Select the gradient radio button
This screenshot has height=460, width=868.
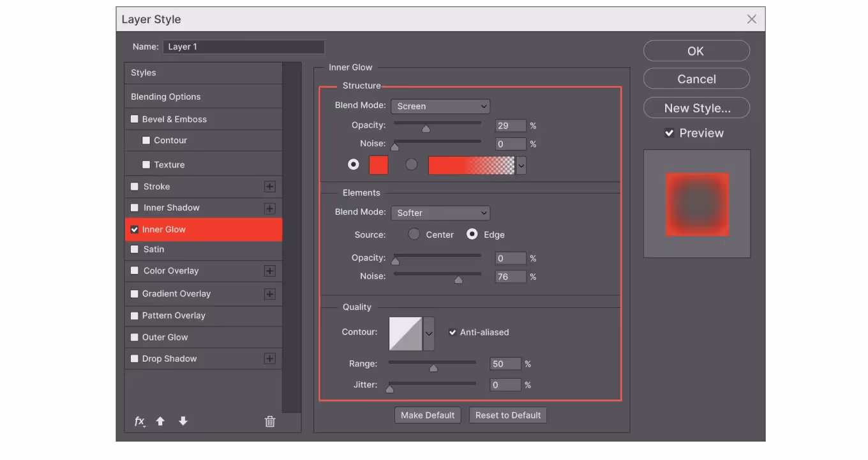click(412, 164)
